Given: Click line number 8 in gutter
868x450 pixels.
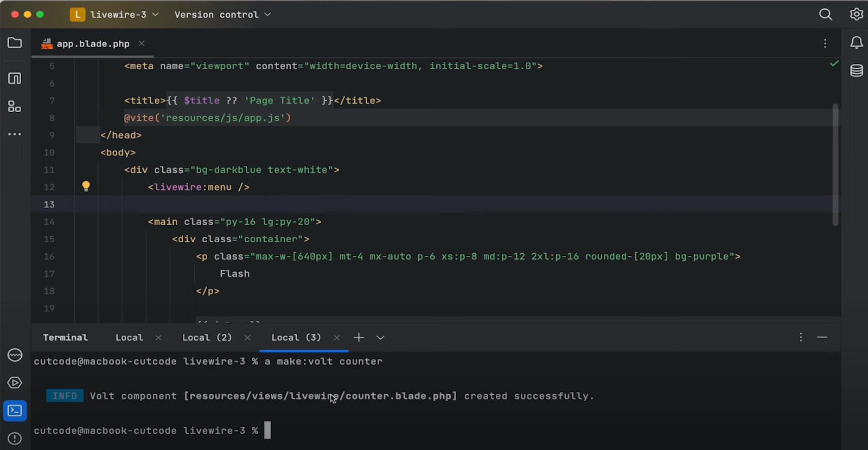Looking at the screenshot, I should point(52,118).
